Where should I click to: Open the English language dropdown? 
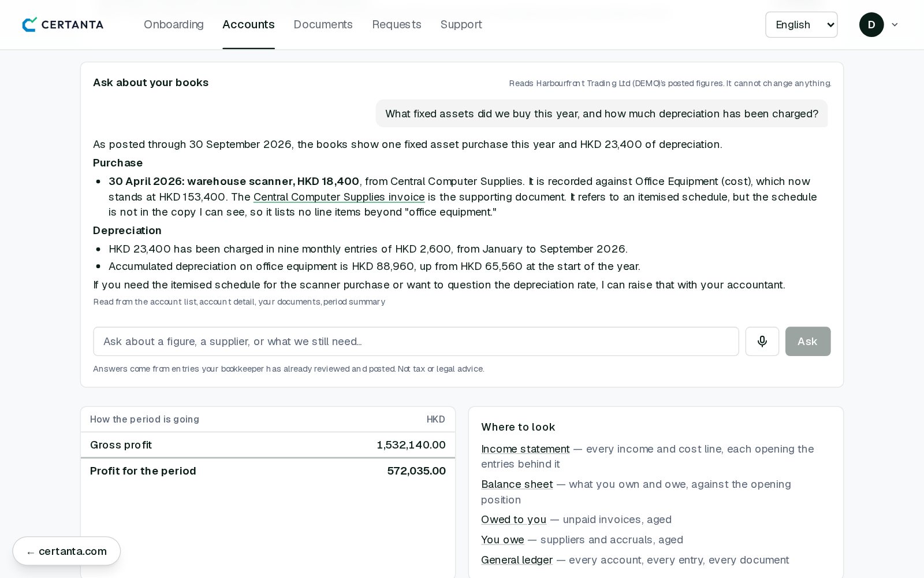801,24
